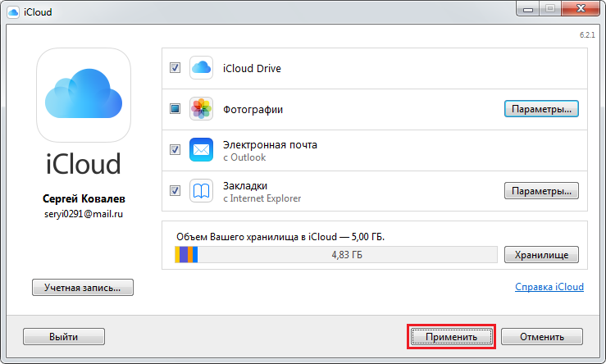Toggle the Фотографии checkbox
606x364 pixels.
point(175,109)
